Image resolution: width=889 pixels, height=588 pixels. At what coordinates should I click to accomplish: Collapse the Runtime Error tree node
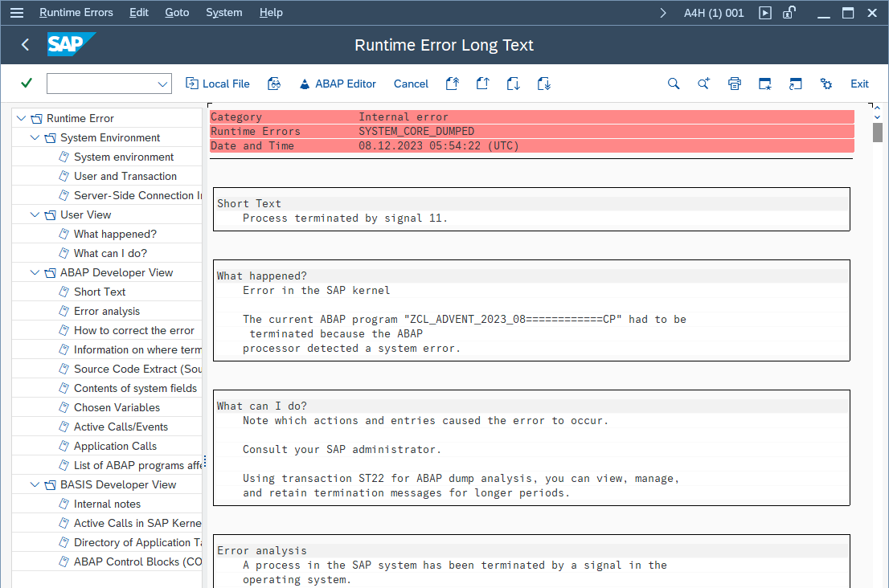click(x=22, y=118)
